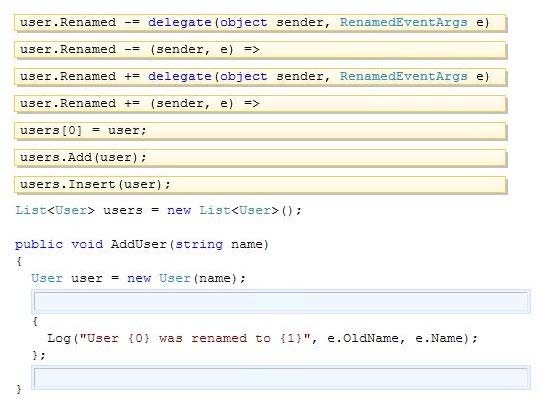
Task: Click the 'new List<User>()' initializer expression
Action: pos(235,210)
